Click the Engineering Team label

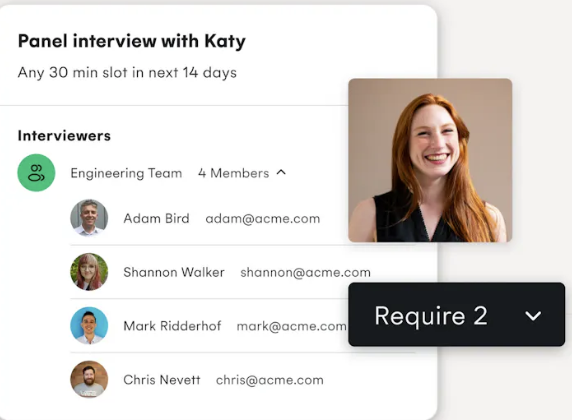(x=126, y=173)
